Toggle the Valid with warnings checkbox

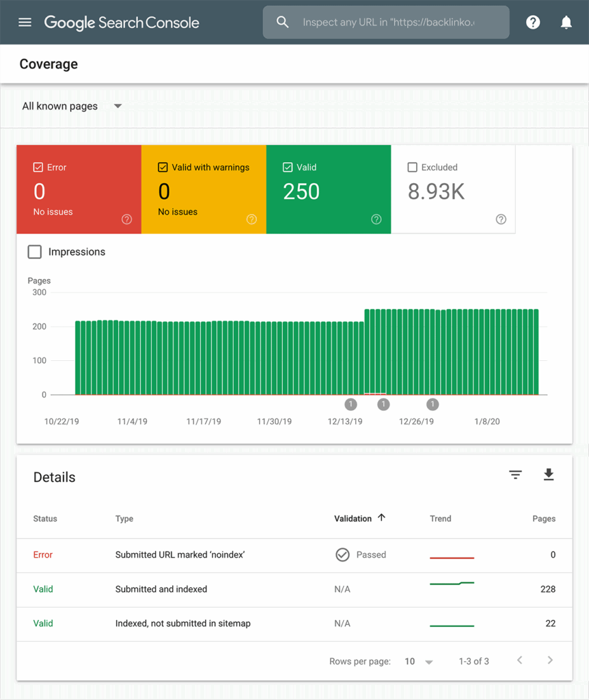point(163,167)
